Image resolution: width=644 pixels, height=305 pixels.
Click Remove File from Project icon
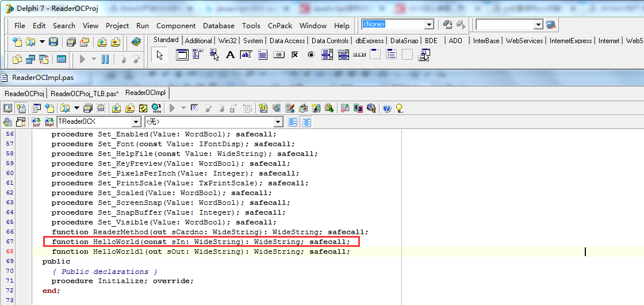[116, 41]
